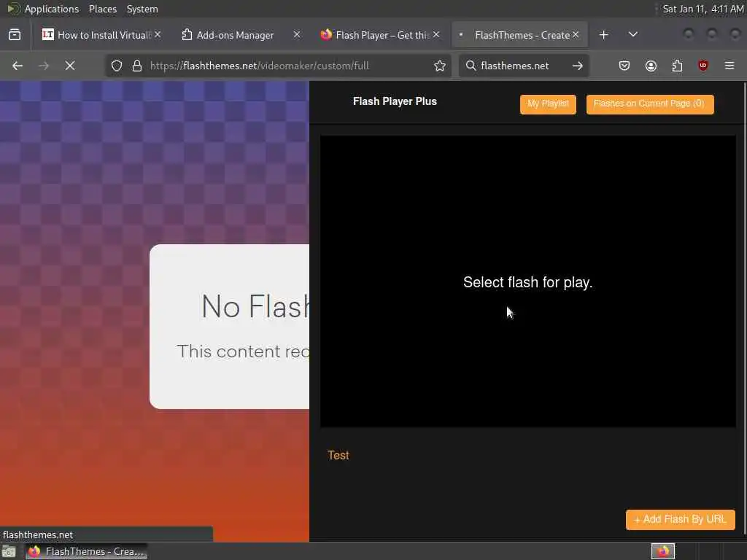This screenshot has height=560, width=747.
Task: Click the disabled forward navigation arrow
Action: point(44,66)
